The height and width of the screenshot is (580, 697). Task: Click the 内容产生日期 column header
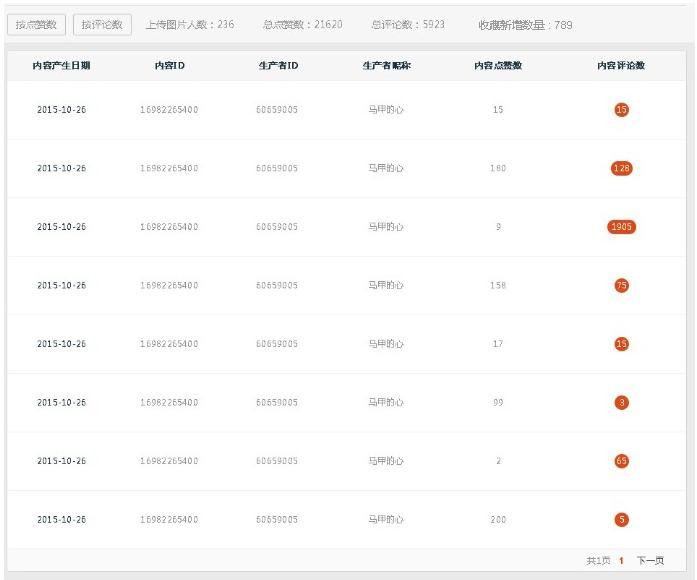(x=61, y=66)
